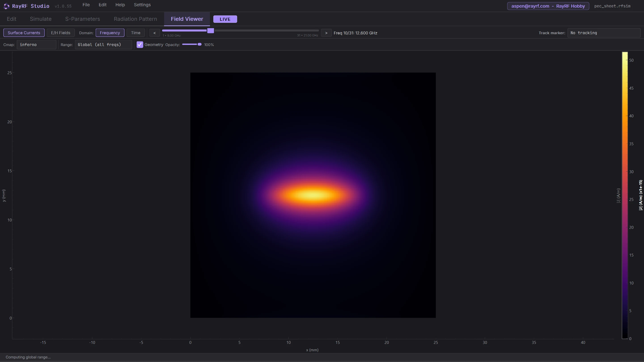Click the LIVE indicator badge

click(225, 19)
